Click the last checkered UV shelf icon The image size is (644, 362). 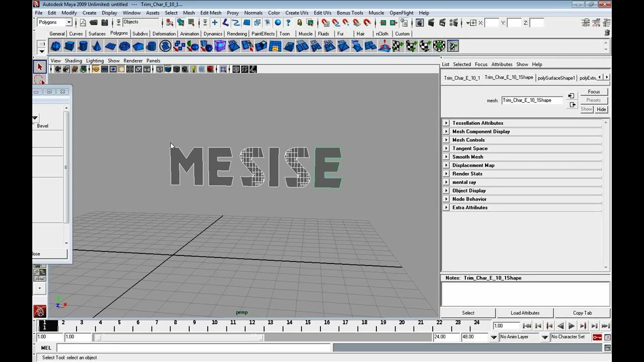point(452,46)
